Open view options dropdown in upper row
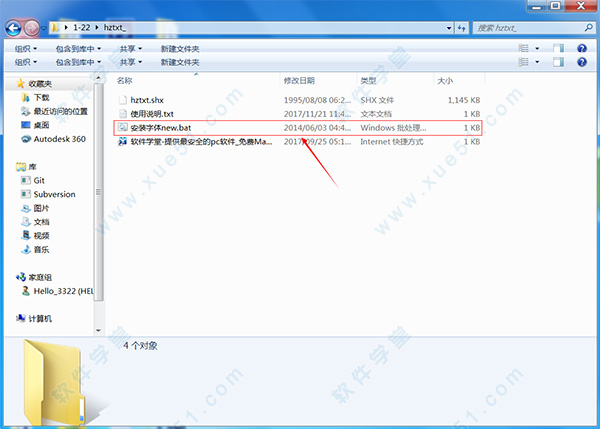 point(537,49)
